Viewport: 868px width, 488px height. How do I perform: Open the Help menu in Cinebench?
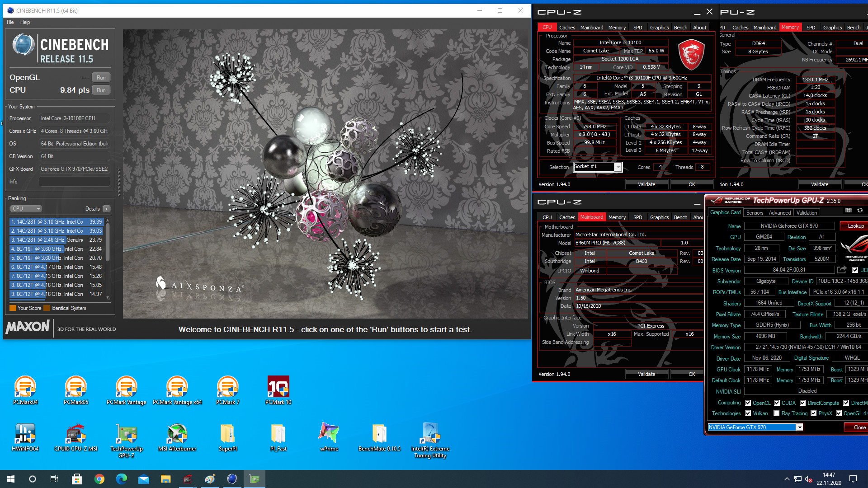pos(25,22)
